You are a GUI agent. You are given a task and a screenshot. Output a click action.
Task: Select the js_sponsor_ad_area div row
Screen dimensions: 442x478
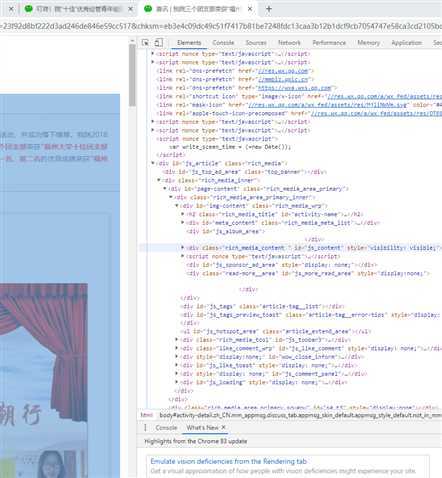tap(282, 265)
